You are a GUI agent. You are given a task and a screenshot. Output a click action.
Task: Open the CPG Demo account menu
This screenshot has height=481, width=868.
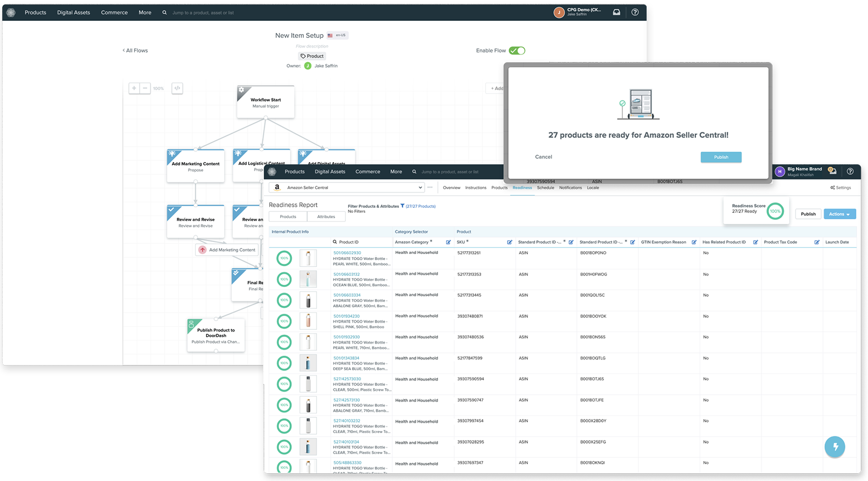tap(578, 12)
